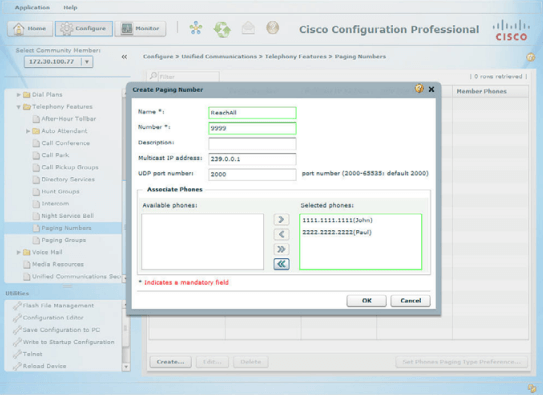Select Save Configuration to PC
The width and height of the screenshot is (543, 395).
click(x=61, y=330)
